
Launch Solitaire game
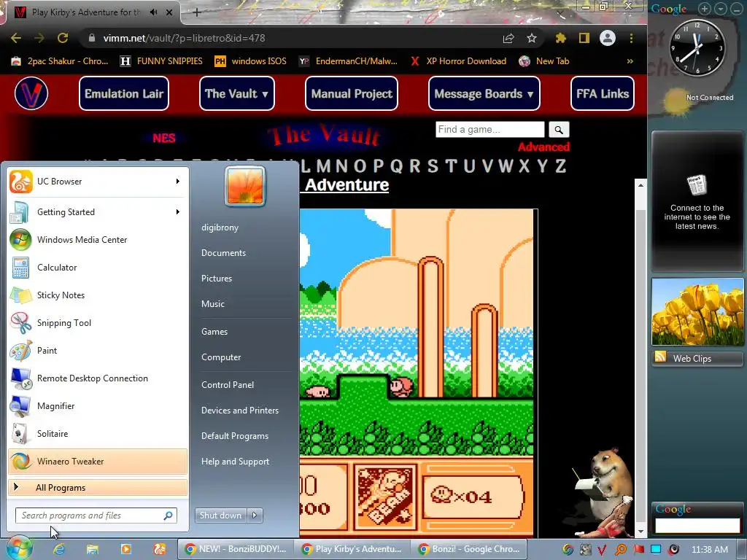click(x=98, y=433)
